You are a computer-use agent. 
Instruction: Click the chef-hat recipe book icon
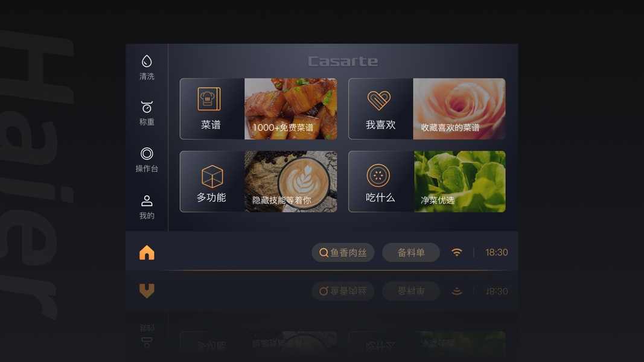[209, 99]
